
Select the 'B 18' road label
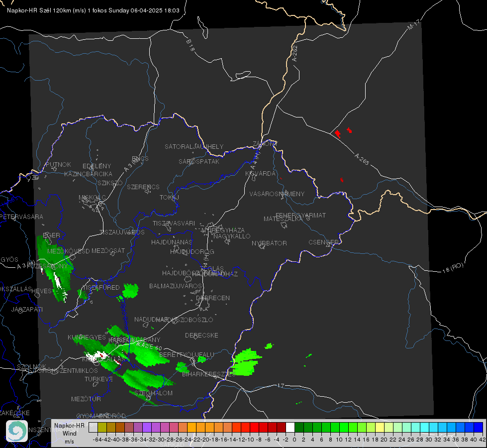pos(191,45)
